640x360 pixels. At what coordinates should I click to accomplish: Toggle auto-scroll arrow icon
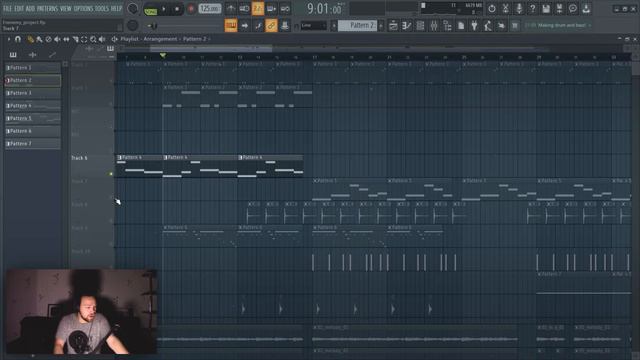tap(244, 26)
